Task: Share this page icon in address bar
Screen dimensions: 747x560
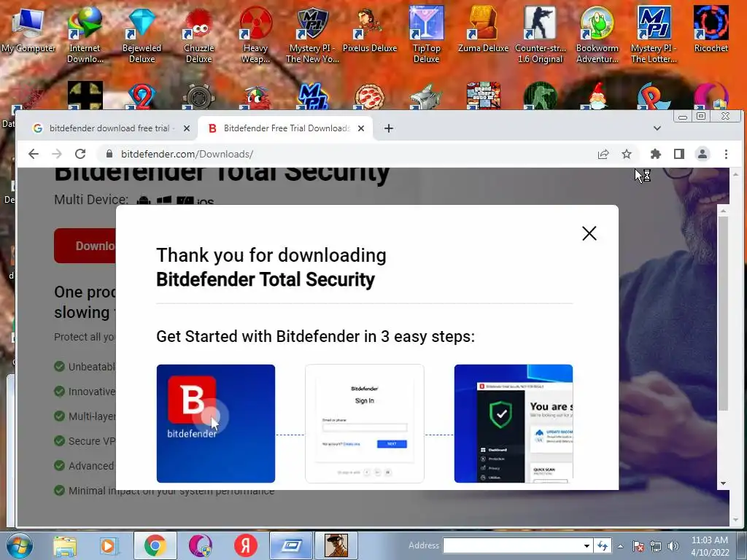Action: tap(603, 154)
